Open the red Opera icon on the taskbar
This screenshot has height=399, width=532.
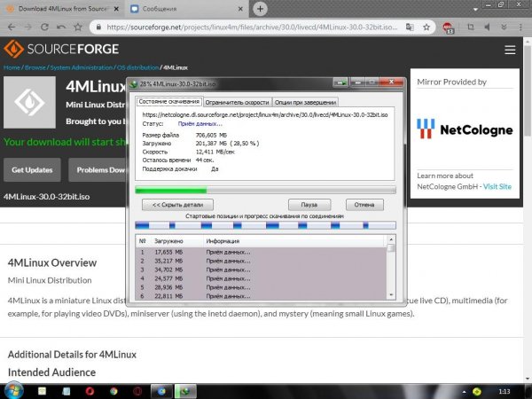[x=90, y=391]
